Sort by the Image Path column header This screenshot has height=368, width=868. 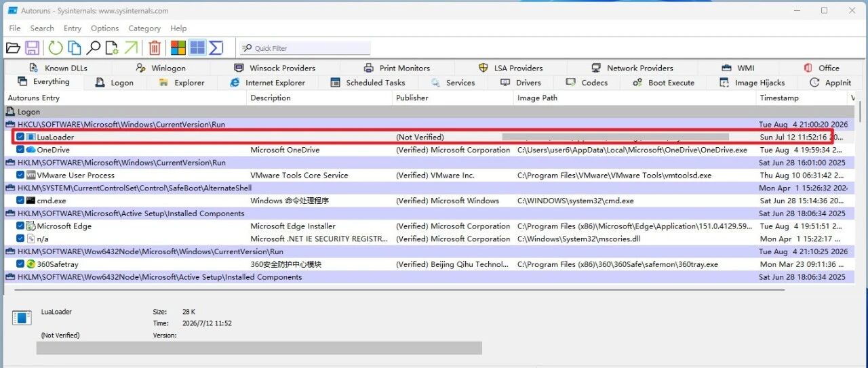[x=635, y=98]
